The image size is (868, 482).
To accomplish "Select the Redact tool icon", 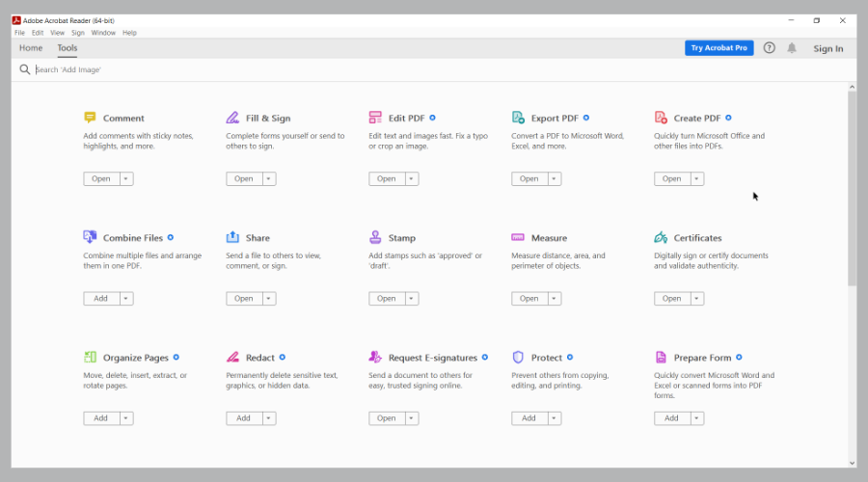I will click(232, 357).
